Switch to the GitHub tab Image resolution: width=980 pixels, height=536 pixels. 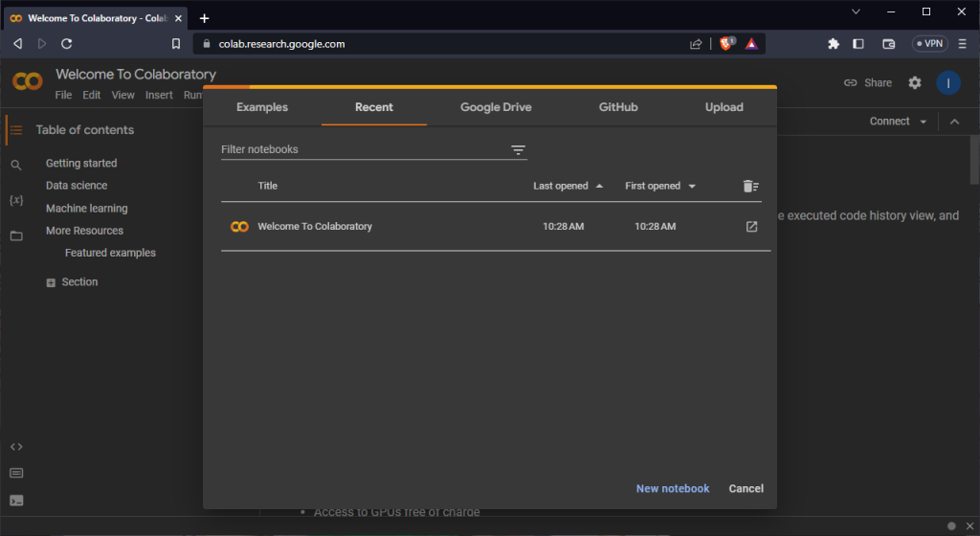coord(618,107)
